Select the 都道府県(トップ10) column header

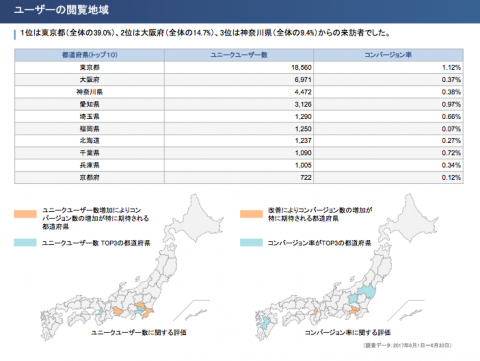pyautogui.click(x=89, y=55)
